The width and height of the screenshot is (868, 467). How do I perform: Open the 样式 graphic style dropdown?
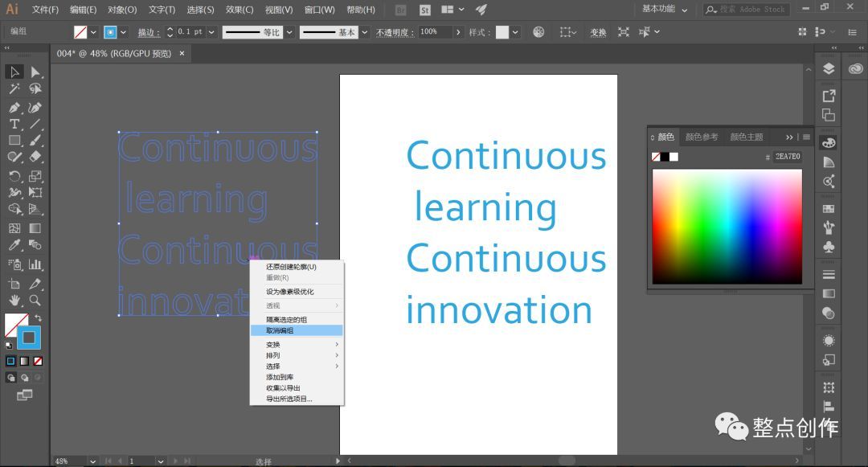pyautogui.click(x=515, y=32)
